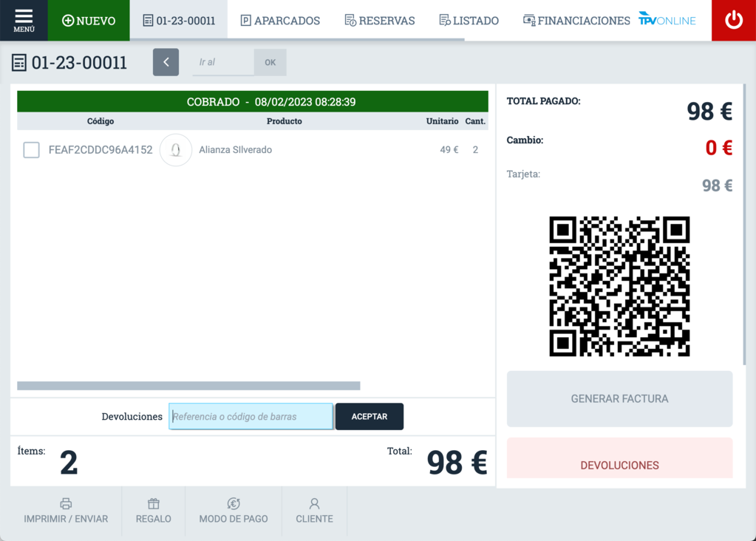Open the APARCADOS tab
The image size is (756, 541).
pos(280,20)
